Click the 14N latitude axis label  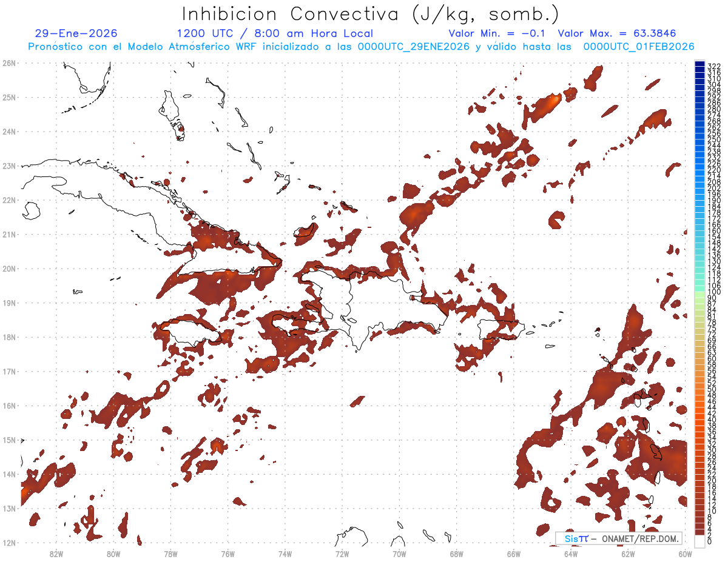click(9, 474)
